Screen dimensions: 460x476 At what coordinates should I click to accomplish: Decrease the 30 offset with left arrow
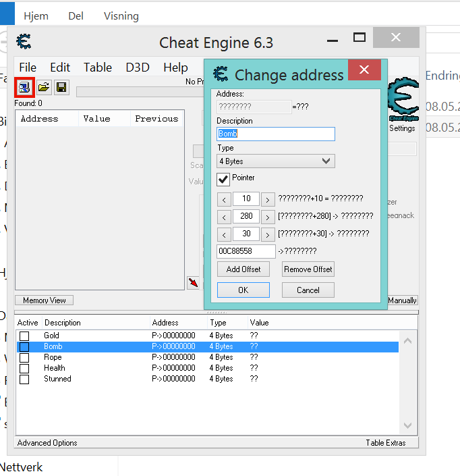click(224, 234)
